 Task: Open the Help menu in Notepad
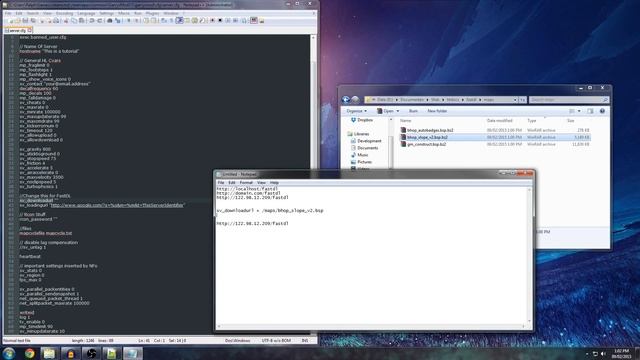coord(274,182)
